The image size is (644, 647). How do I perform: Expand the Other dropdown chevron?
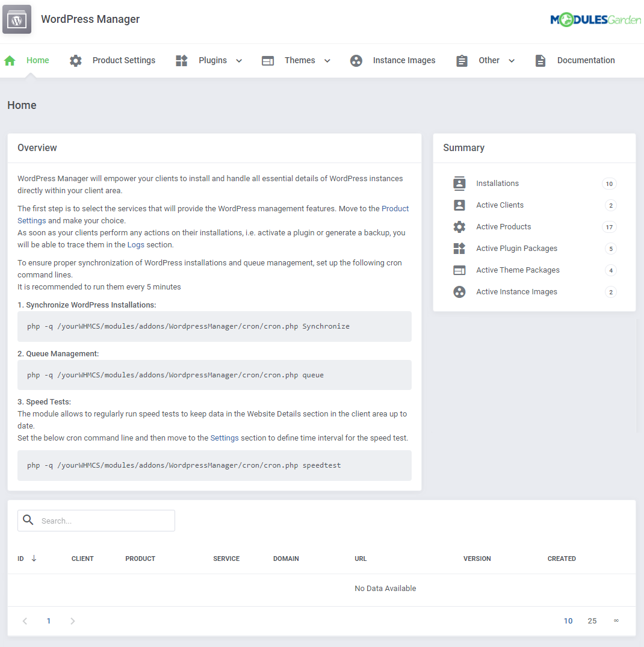pyautogui.click(x=512, y=61)
